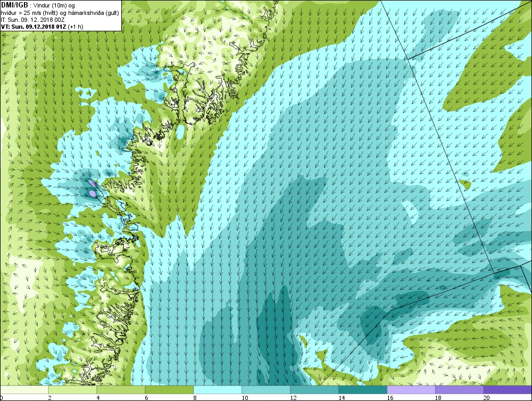This screenshot has width=532, height=401.
Task: Click the legend scale label '12'
Action: pyautogui.click(x=293, y=398)
